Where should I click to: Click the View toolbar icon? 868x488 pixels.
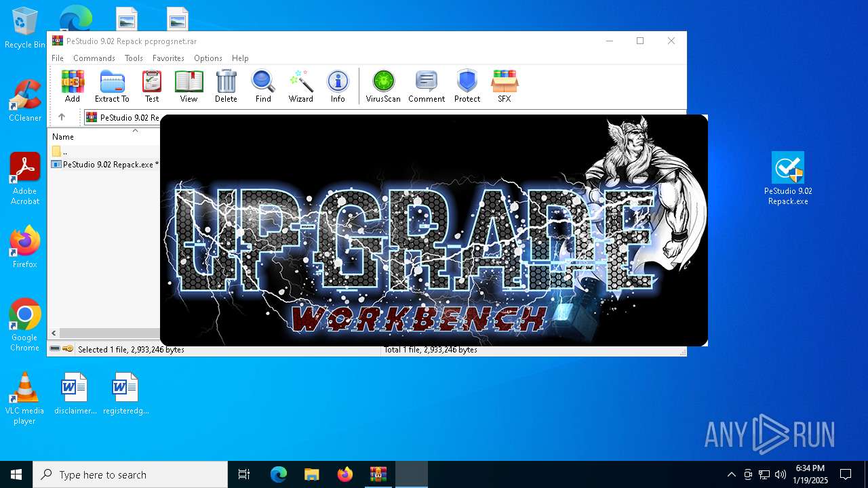pos(189,86)
